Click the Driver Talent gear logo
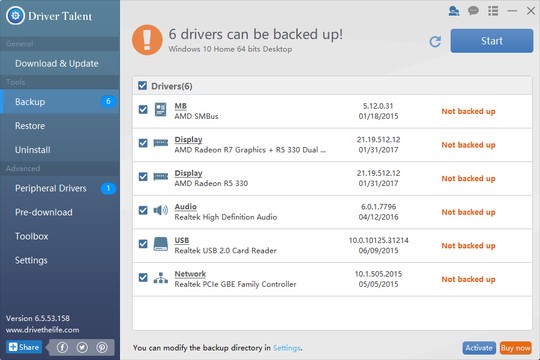This screenshot has width=540, height=360. coord(15,16)
